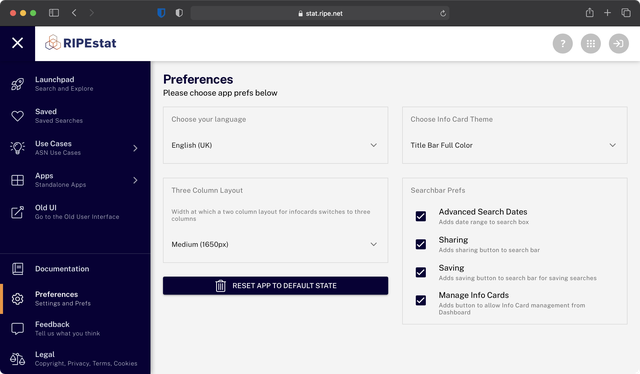Expand Apps submenu chevron

[x=136, y=180]
